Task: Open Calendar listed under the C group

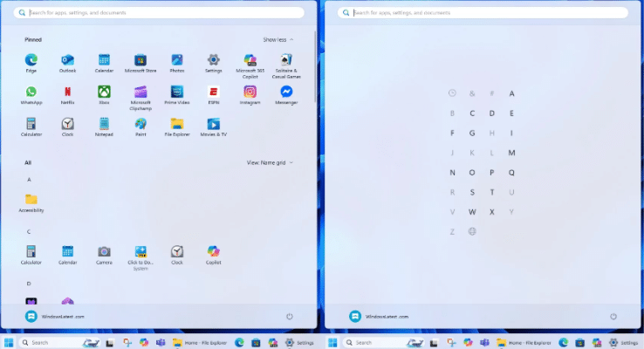Action: [68, 255]
